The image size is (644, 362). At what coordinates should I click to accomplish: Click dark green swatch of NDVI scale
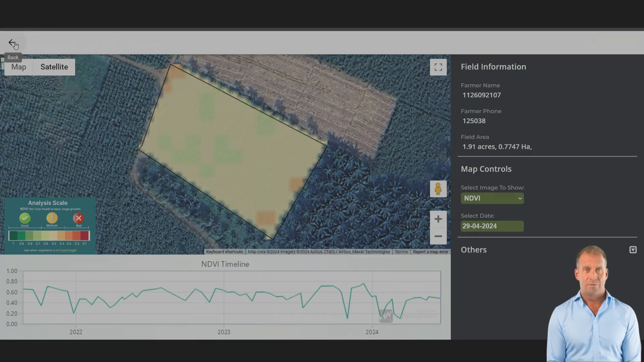coord(13,236)
